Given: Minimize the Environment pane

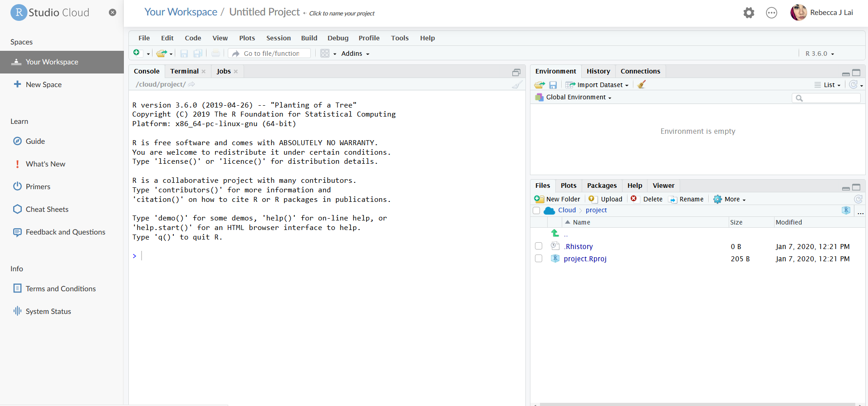Looking at the screenshot, I should point(846,74).
